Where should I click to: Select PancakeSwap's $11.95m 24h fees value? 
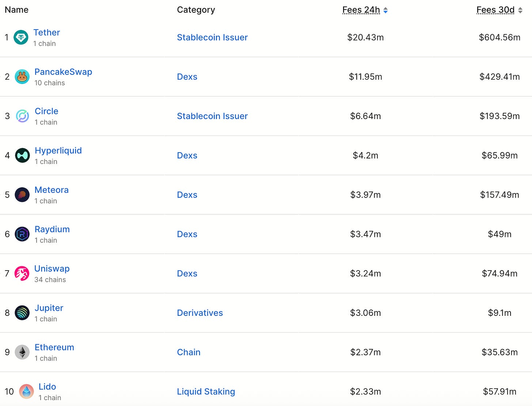point(365,77)
